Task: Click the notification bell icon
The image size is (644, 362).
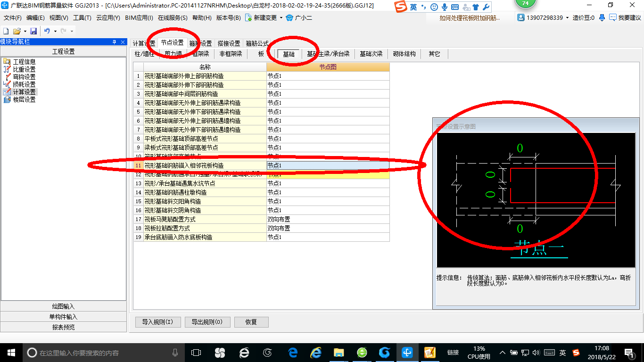Action: click(x=602, y=18)
